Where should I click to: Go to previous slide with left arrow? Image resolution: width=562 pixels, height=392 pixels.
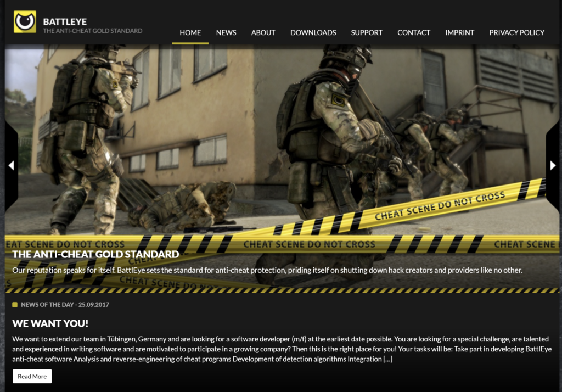11,165
